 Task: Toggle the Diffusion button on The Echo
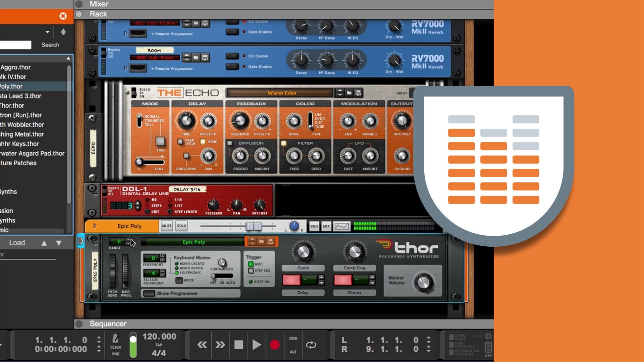(229, 143)
